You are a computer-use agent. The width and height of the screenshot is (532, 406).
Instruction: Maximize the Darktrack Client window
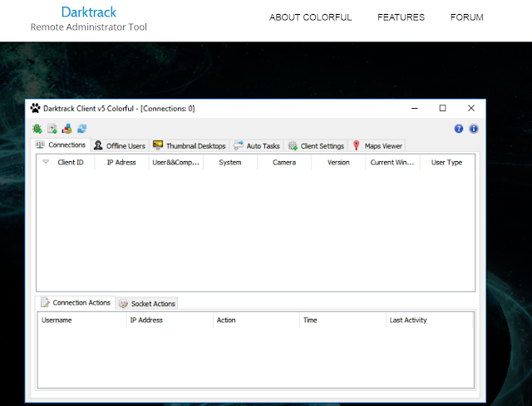[442, 109]
